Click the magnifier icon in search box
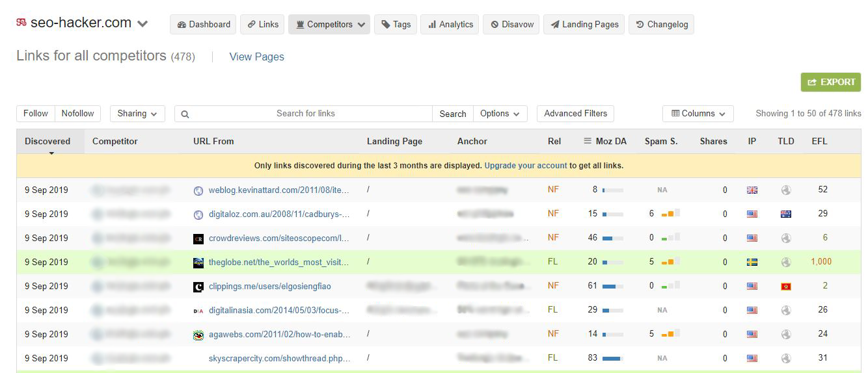 click(185, 114)
